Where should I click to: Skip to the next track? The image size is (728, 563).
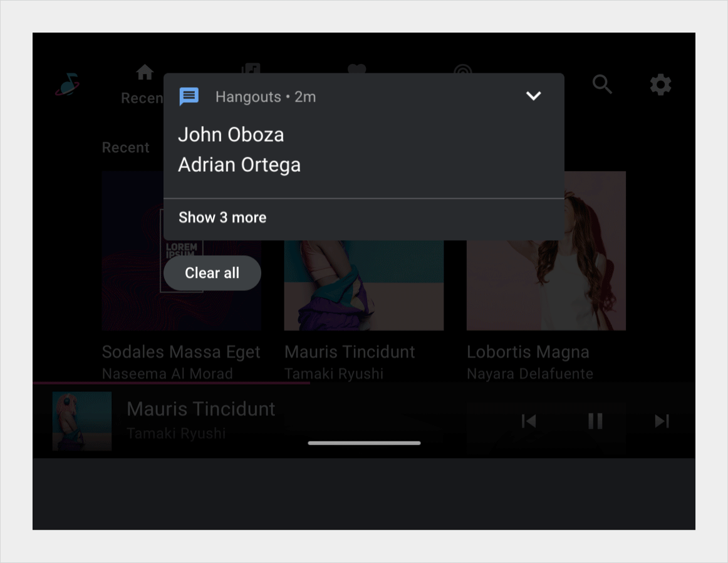pos(662,421)
